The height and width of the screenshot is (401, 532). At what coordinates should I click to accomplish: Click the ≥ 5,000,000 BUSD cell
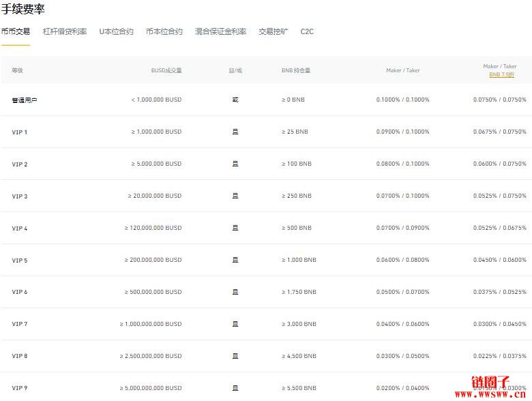tap(156, 164)
